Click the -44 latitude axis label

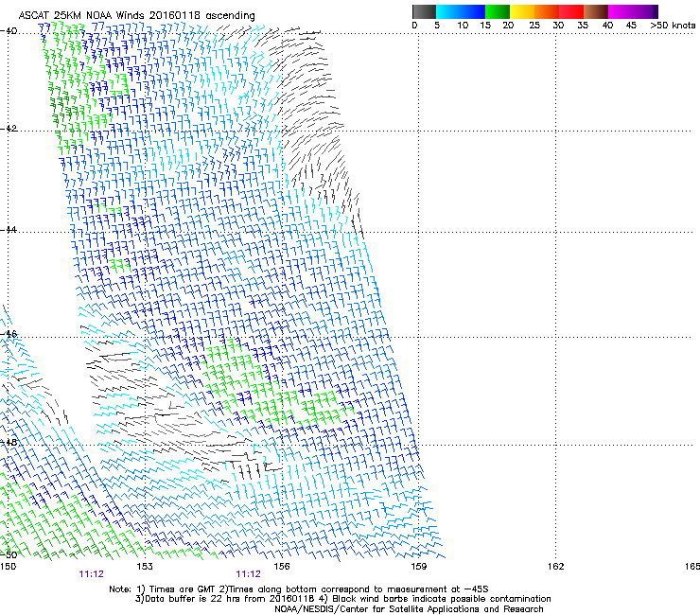tap(9, 230)
